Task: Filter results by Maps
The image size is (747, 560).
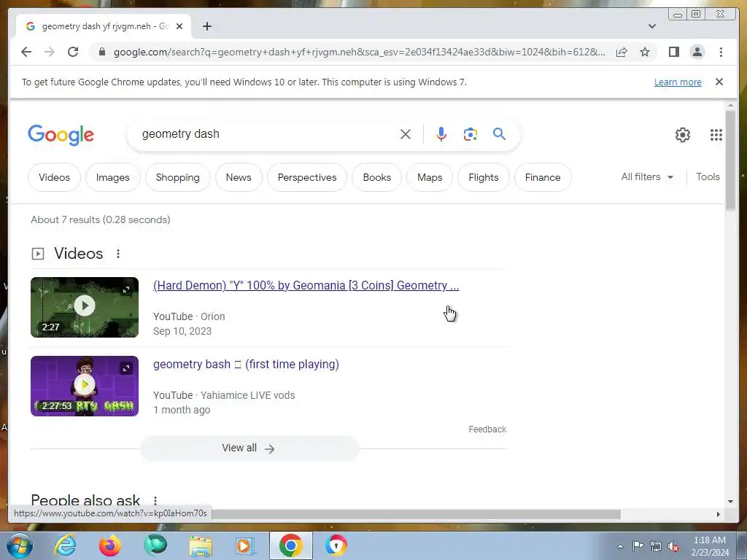Action: coord(430,177)
